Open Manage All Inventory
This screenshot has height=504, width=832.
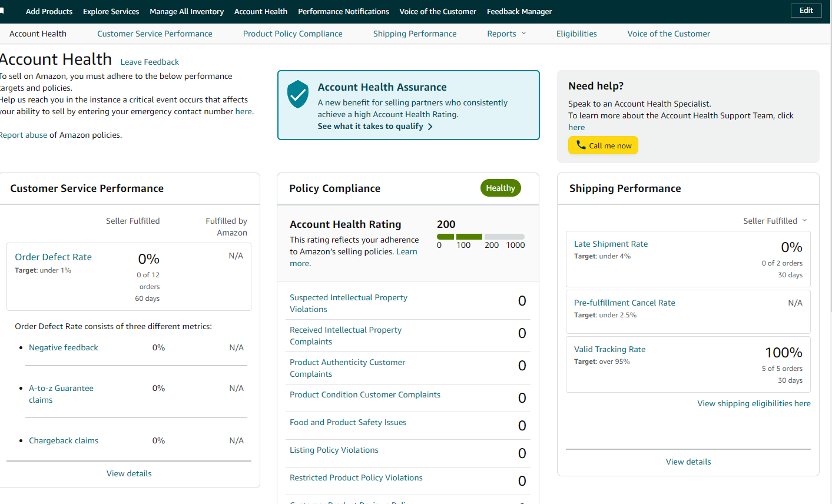click(187, 12)
